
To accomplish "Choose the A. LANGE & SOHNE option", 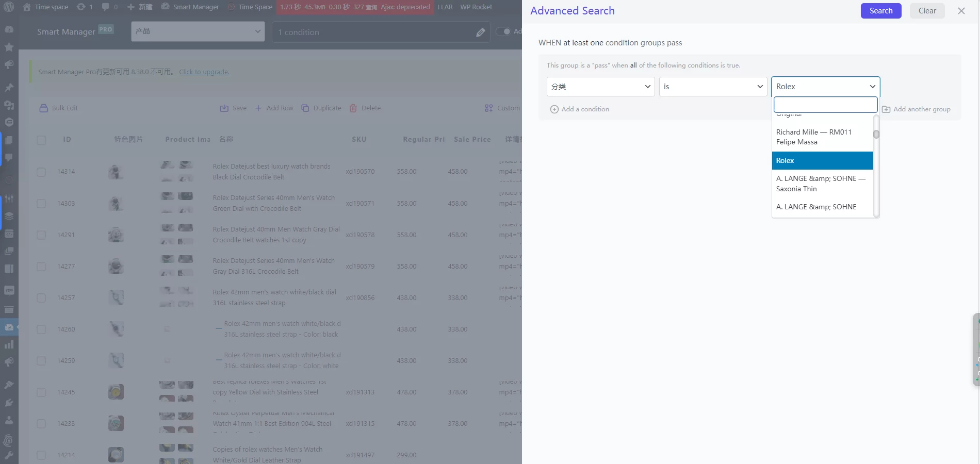I will [x=822, y=207].
